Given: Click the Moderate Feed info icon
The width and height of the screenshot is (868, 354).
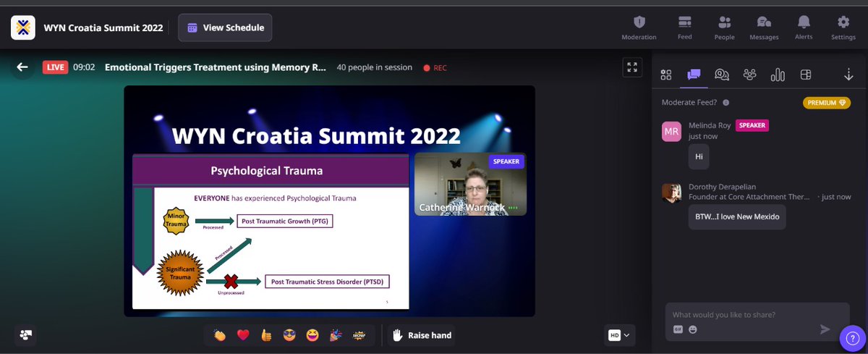Looking at the screenshot, I should (726, 103).
